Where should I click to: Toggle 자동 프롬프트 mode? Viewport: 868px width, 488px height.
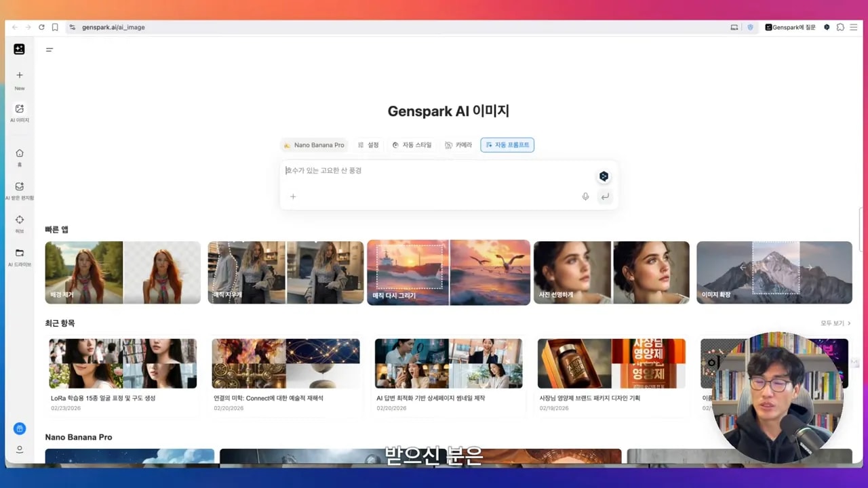coord(507,144)
